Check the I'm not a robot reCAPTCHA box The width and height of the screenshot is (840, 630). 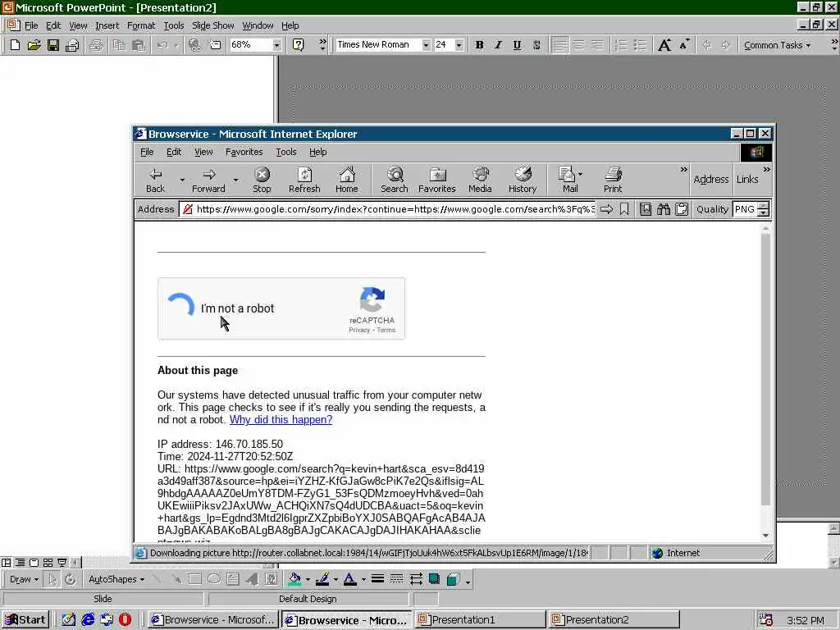[181, 307]
